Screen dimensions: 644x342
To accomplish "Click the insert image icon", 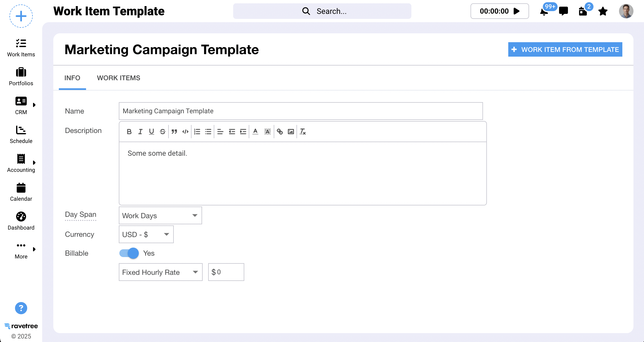I will 291,132.
